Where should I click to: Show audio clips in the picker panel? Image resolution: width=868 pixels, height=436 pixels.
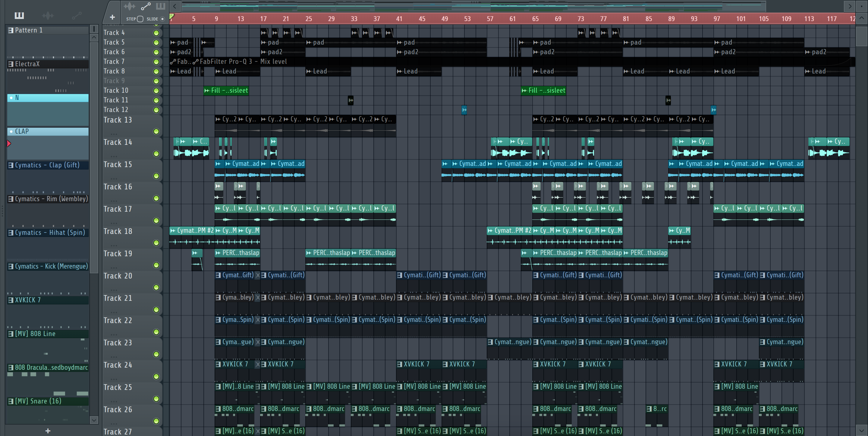click(x=48, y=15)
